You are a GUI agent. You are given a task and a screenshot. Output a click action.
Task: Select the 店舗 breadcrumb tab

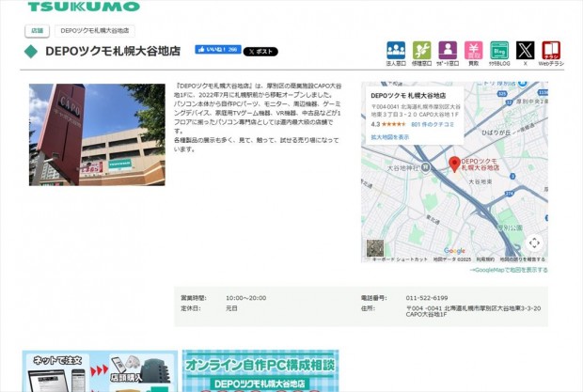38,31
